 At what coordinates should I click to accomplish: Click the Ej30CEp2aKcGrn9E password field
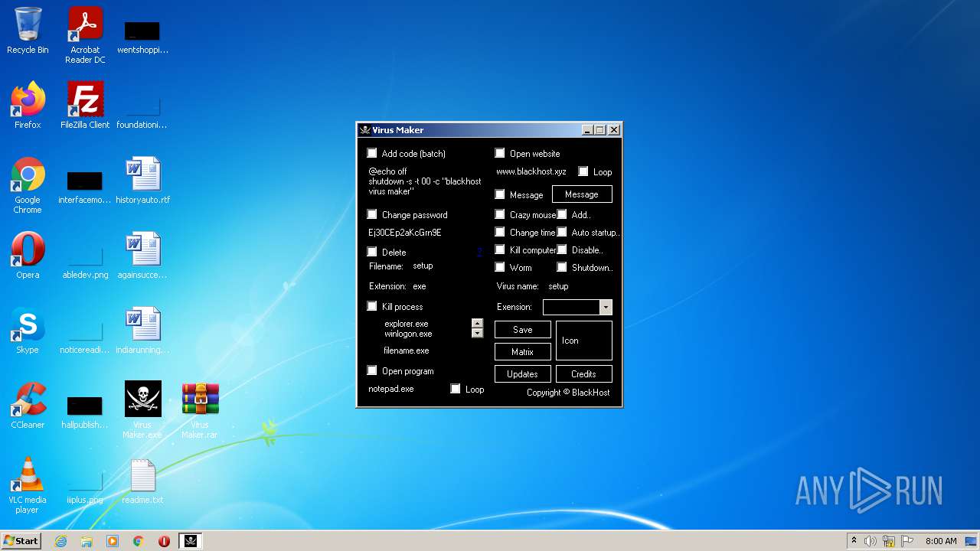[x=405, y=233]
